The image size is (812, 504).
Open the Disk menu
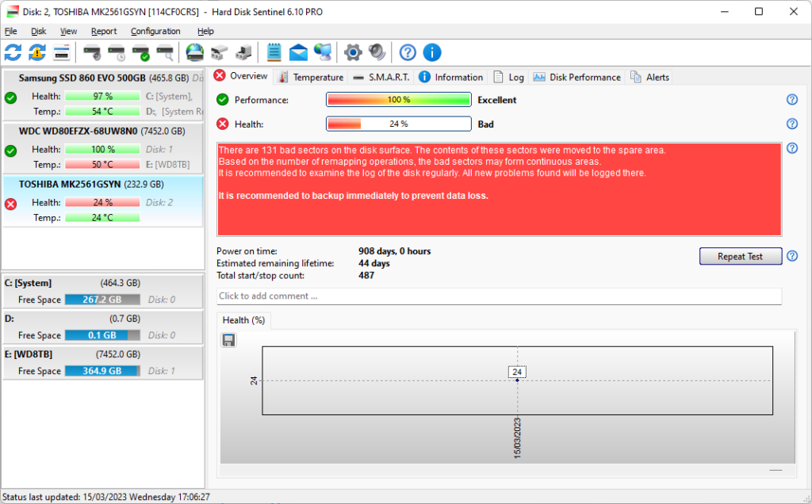tap(38, 31)
